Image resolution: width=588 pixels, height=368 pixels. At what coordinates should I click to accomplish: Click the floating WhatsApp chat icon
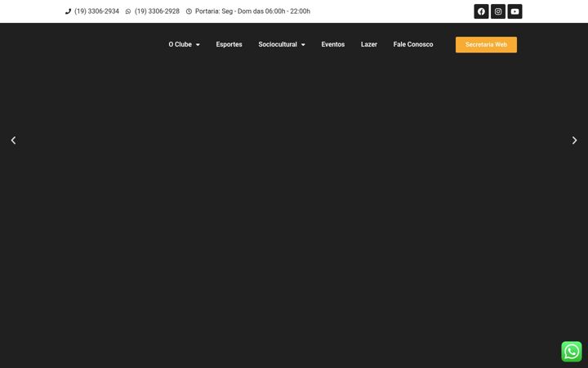(x=572, y=352)
